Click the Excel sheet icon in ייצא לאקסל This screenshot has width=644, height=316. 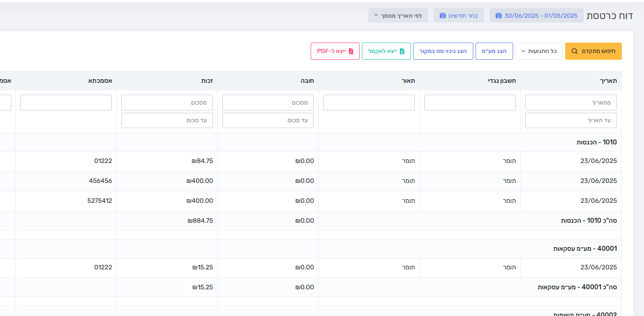point(402,51)
